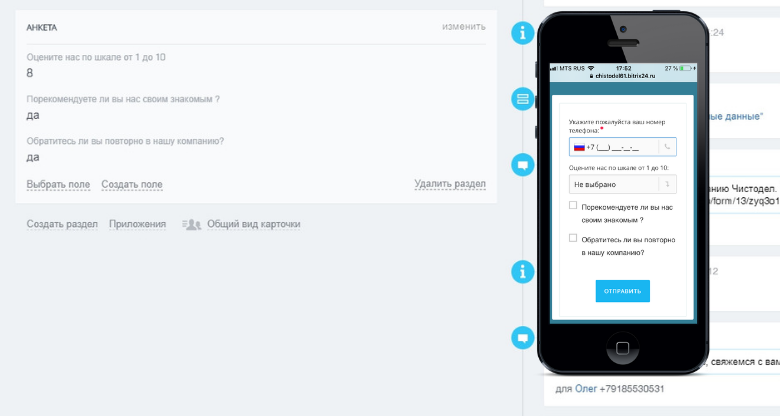The width and height of the screenshot is (780, 416).
Task: Click the phone number input field
Action: pos(622,147)
